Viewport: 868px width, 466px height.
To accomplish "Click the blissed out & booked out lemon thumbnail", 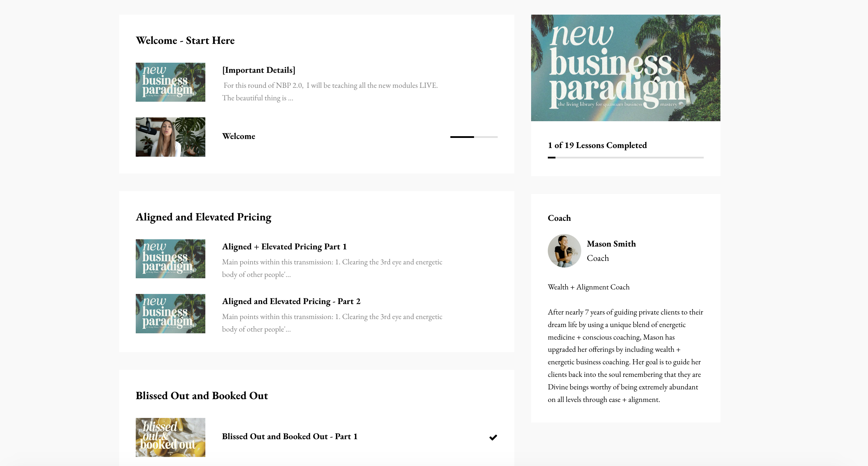I will pyautogui.click(x=171, y=437).
